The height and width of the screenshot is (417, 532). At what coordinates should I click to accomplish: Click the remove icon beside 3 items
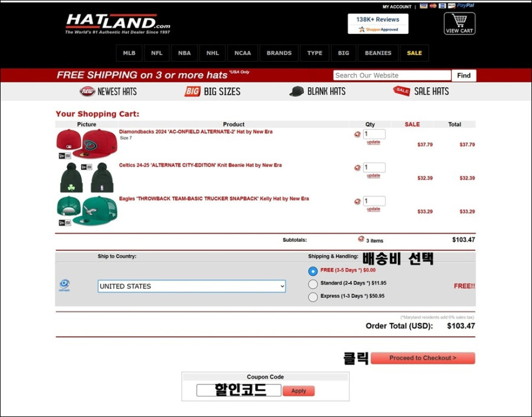click(x=361, y=239)
